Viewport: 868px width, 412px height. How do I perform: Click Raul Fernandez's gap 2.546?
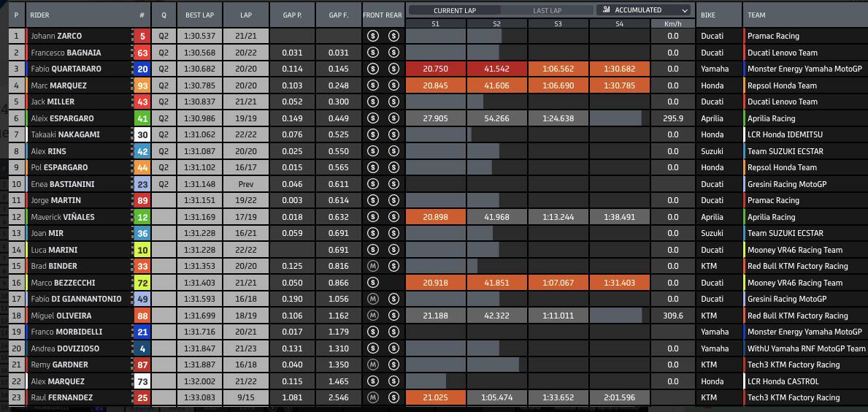click(338, 397)
